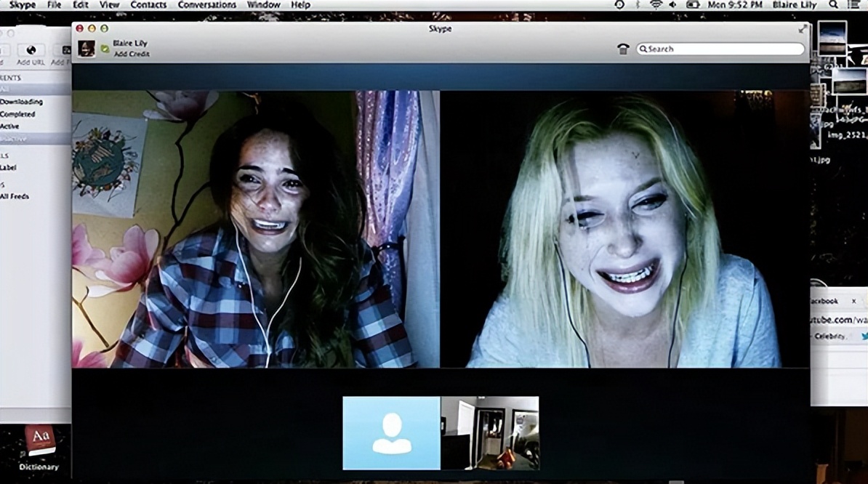Click the Twitter bird bookmark icon
Screen dimensions: 868x484
tap(864, 336)
